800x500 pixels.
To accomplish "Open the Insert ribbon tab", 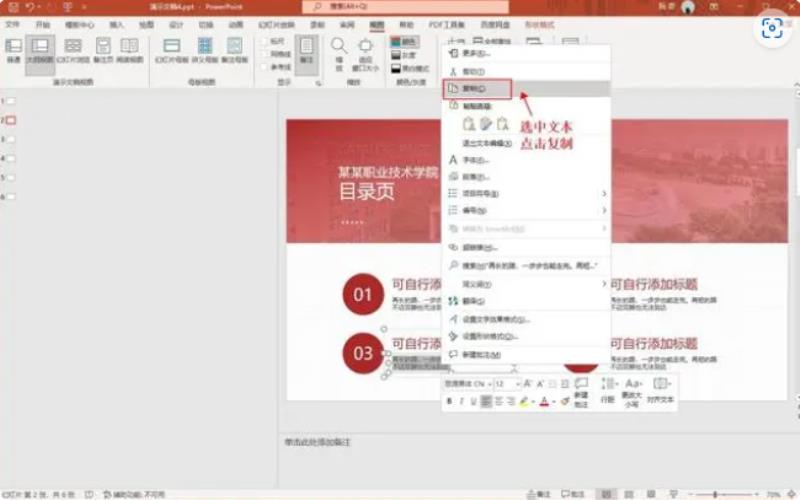I will point(116,24).
